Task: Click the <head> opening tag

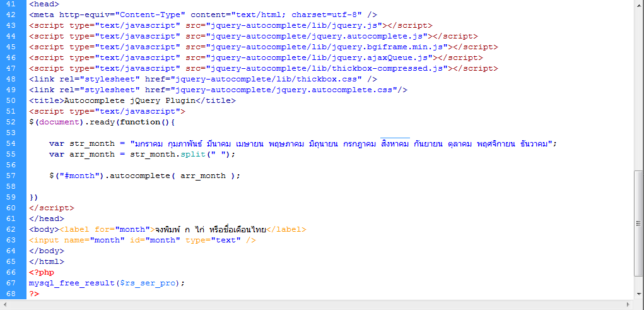Action: [44, 5]
